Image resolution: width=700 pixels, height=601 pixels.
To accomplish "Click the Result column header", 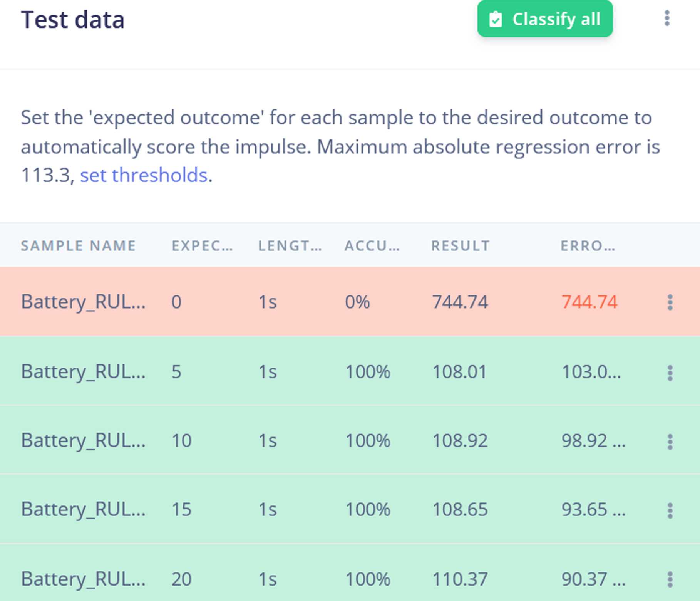I will pyautogui.click(x=460, y=246).
